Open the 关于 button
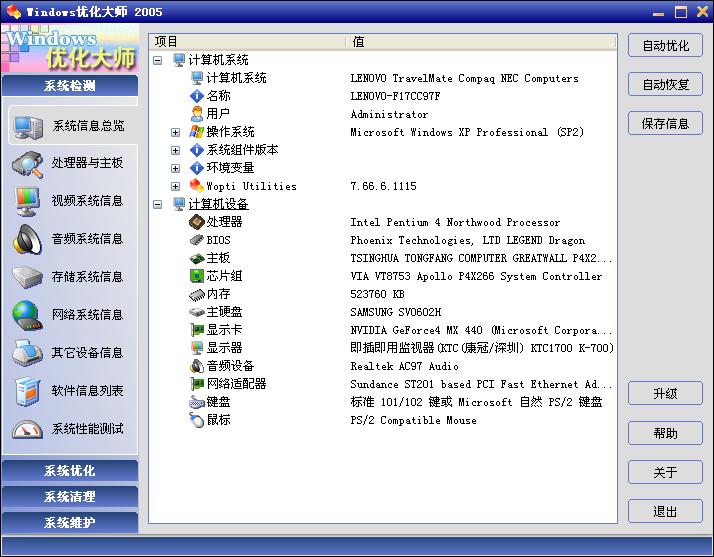The image size is (714, 557). pos(665,472)
